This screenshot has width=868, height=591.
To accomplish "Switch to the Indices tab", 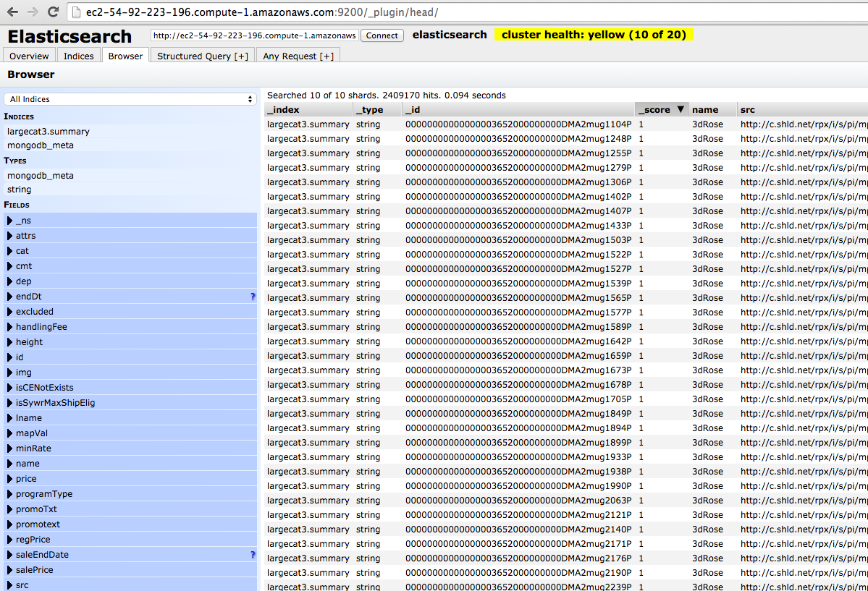I will pos(79,56).
